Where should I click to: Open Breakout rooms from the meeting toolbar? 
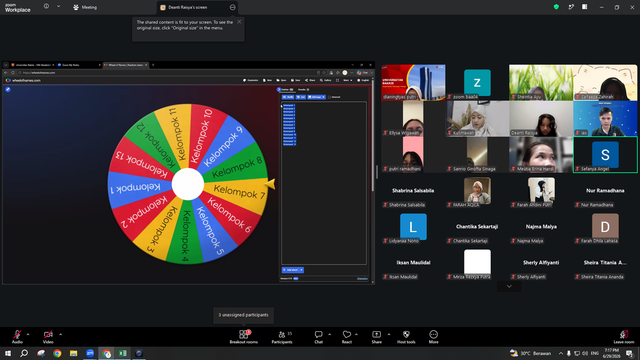[x=244, y=337]
